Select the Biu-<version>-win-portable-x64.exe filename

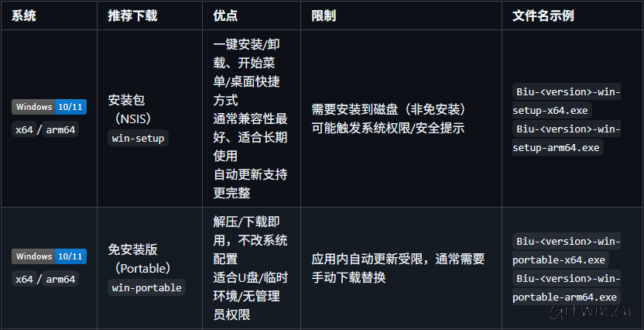click(567, 250)
